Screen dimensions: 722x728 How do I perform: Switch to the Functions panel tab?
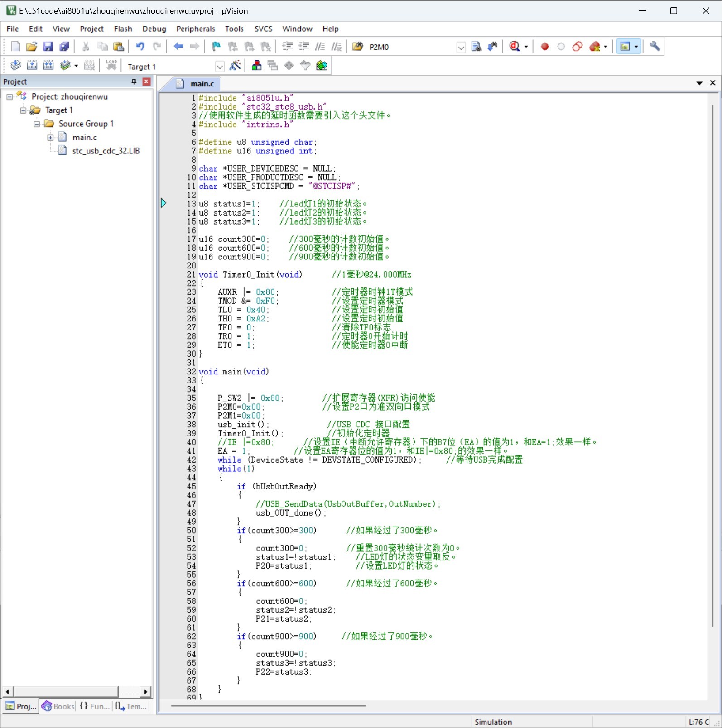[x=94, y=706]
